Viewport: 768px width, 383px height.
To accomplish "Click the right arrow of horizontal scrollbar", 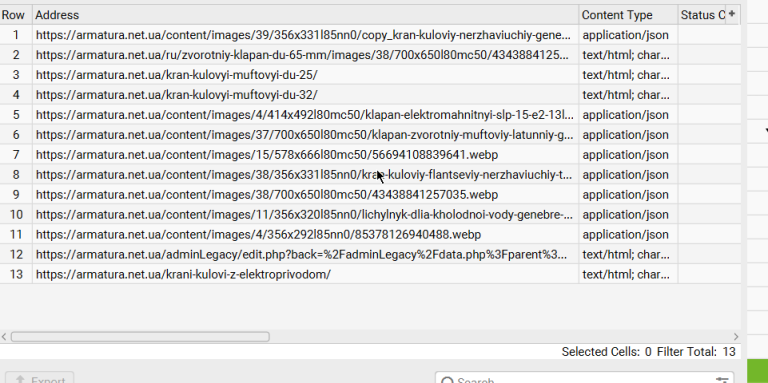I will tap(736, 336).
